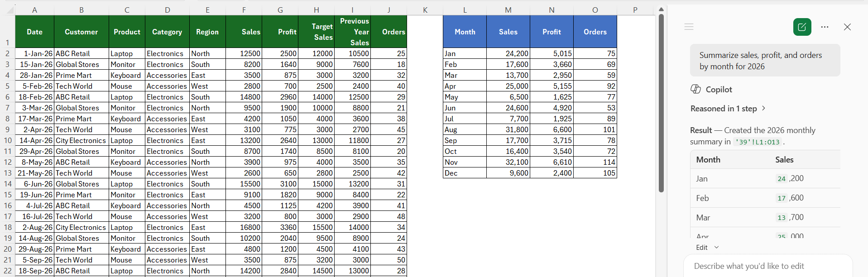Select profit value 3360 cell

(x=280, y=227)
